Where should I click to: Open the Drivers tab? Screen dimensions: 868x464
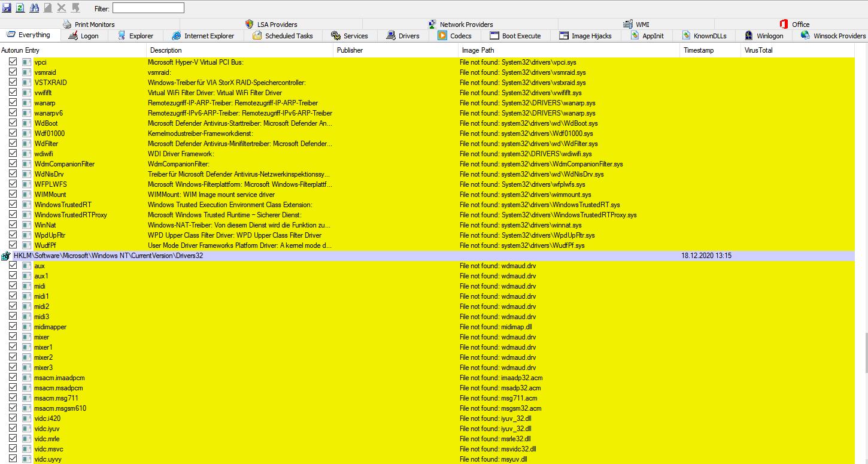coord(403,36)
